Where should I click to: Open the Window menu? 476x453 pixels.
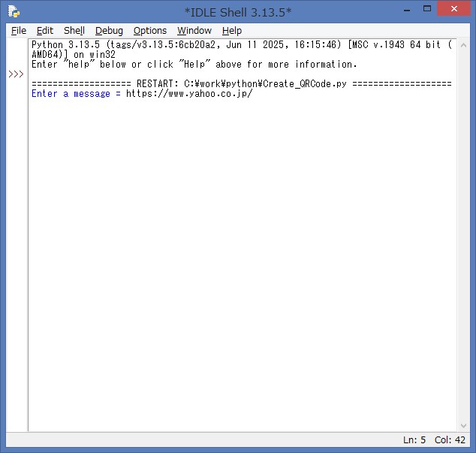194,31
